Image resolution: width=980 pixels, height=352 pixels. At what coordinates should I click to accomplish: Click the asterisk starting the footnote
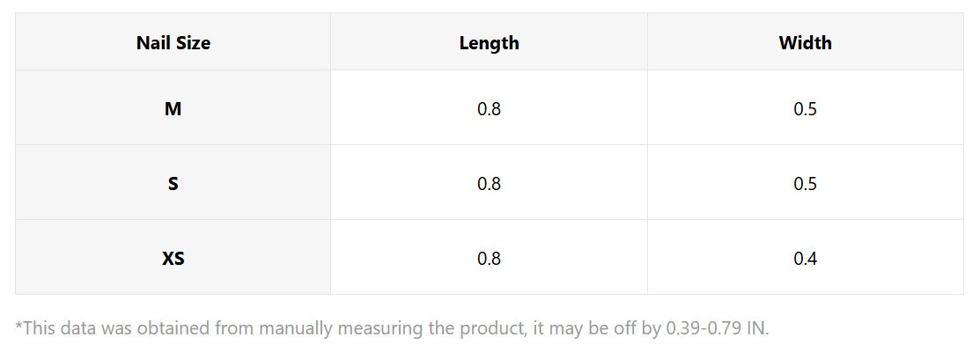[x=18, y=327]
